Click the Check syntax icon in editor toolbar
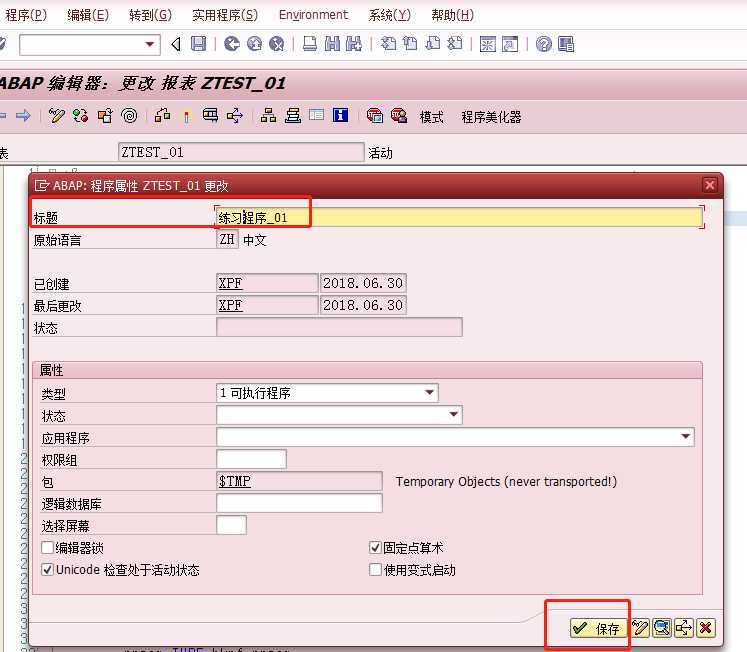This screenshot has height=652, width=747. [x=162, y=116]
